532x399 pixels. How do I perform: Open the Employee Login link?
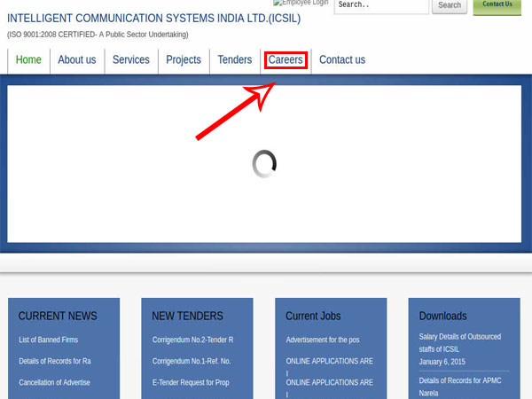click(301, 3)
